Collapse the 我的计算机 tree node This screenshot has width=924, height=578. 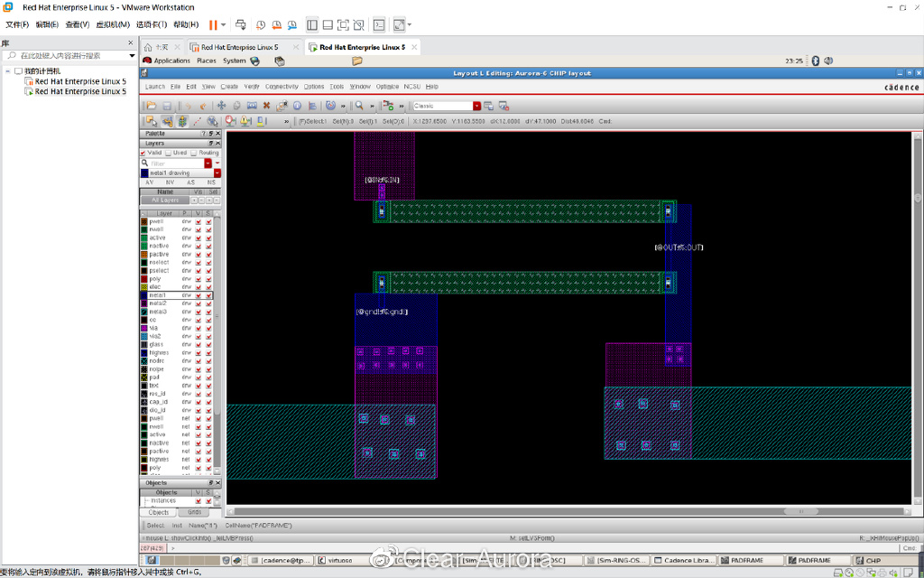tap(7, 70)
